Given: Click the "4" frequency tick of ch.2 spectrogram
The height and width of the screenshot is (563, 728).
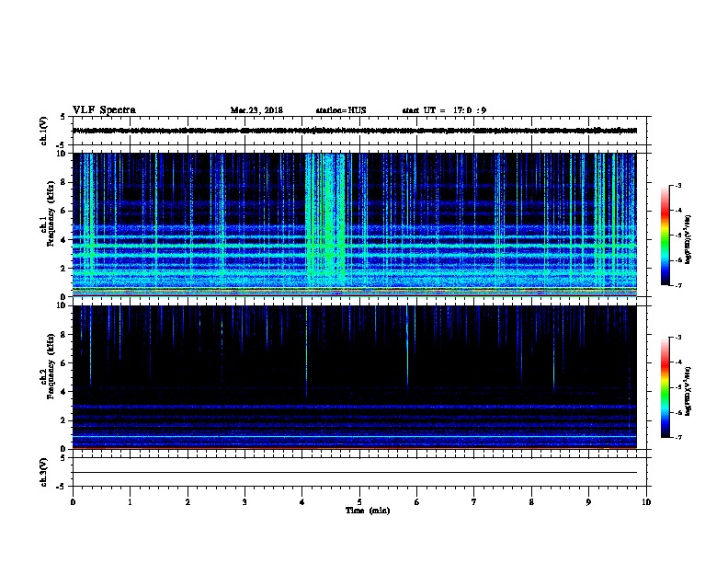Looking at the screenshot, I should pyautogui.click(x=65, y=392).
